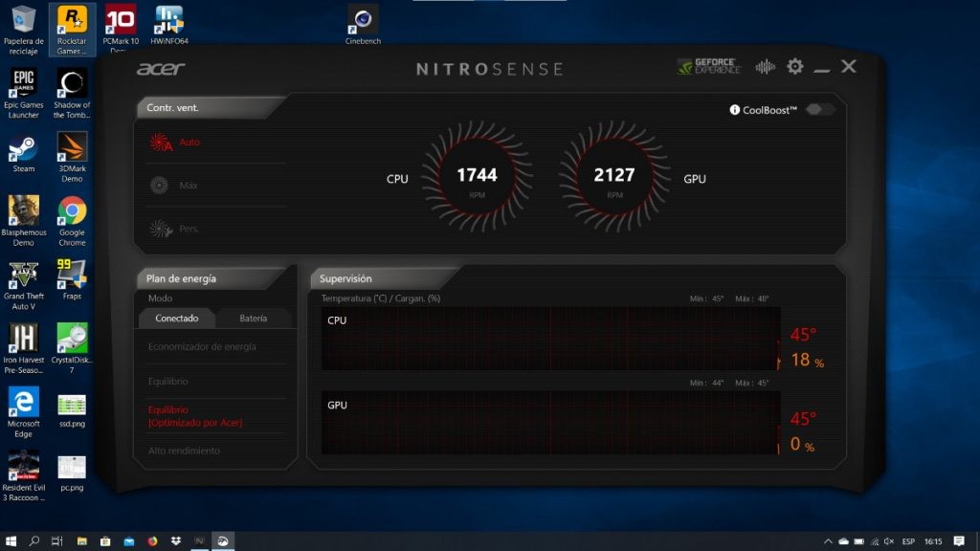Image resolution: width=980 pixels, height=551 pixels.
Task: Click the GPU fan 2127 RPM dial
Action: point(614,177)
